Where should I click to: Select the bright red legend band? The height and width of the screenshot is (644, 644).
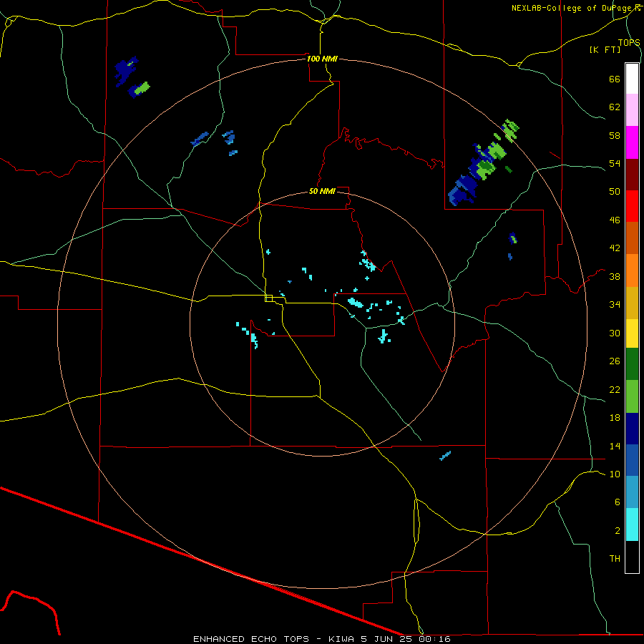click(632, 206)
